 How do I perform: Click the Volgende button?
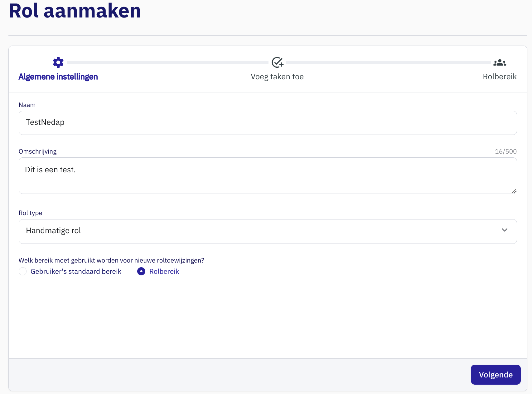point(496,375)
